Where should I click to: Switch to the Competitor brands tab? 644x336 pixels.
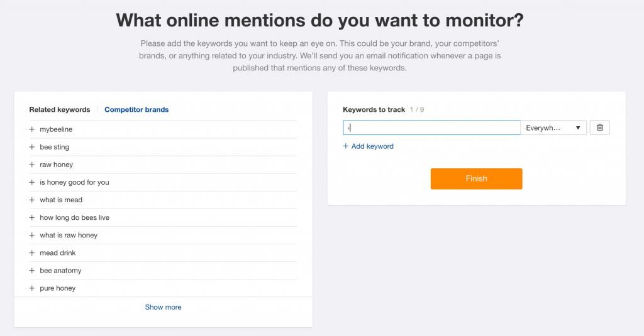136,109
